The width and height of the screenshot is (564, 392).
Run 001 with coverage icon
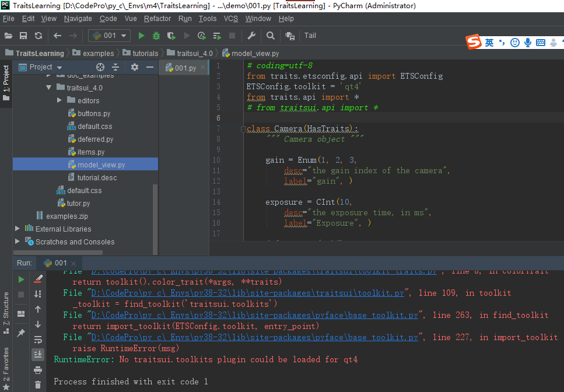point(170,36)
